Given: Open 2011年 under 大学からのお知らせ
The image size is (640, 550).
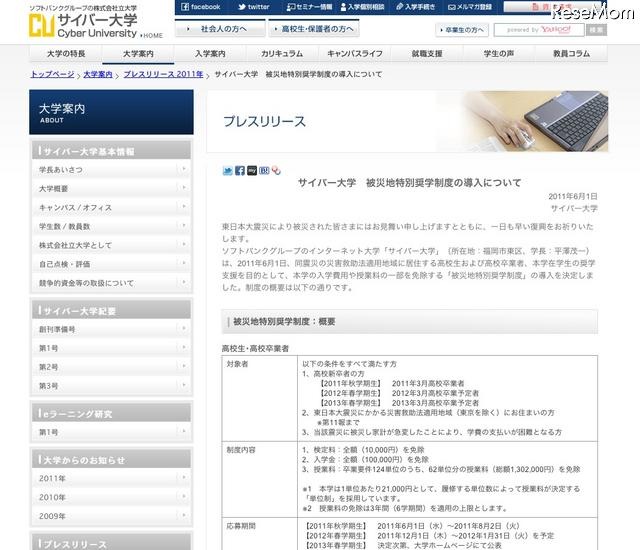Looking at the screenshot, I should point(111,478).
